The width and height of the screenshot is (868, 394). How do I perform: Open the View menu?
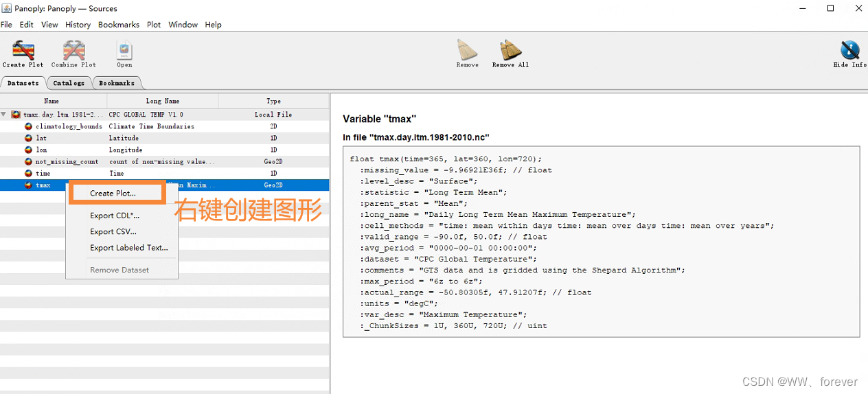coord(49,25)
